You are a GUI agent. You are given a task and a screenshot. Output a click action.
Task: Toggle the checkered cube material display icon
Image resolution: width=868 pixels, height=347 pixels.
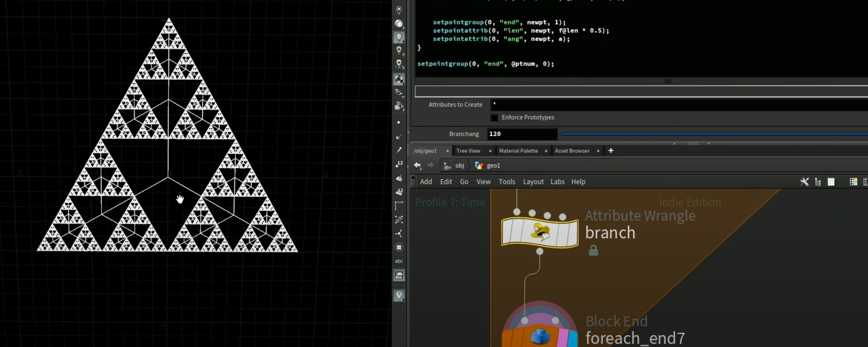coord(399,79)
